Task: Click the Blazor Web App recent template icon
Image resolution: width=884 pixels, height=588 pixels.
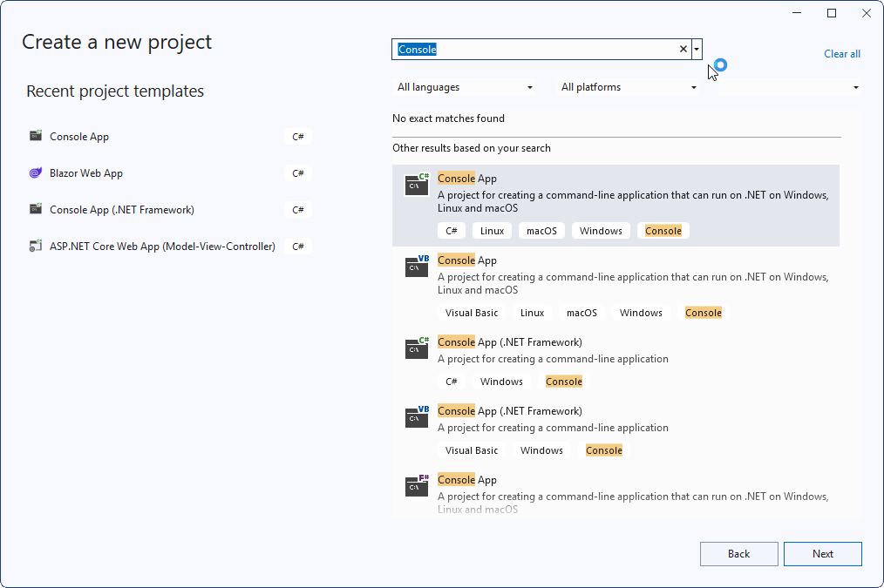Action: point(36,172)
